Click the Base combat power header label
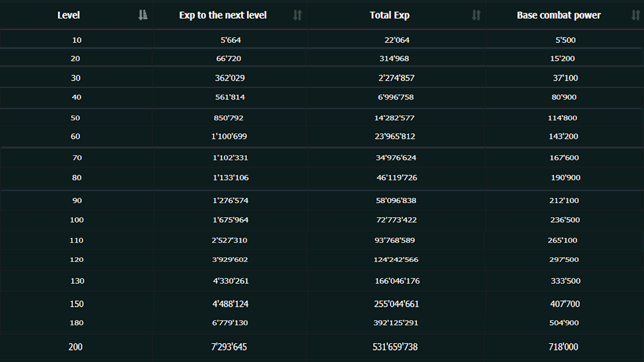644x362 pixels. pyautogui.click(x=558, y=15)
